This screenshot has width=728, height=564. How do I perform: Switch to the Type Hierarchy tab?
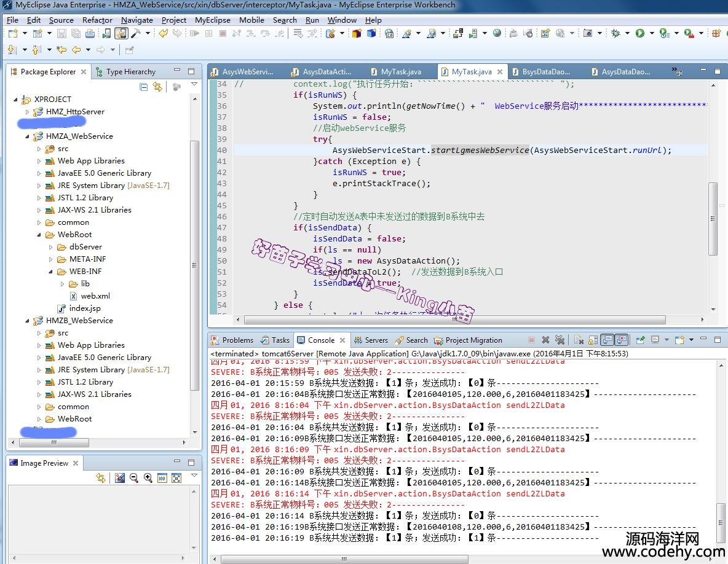point(125,71)
